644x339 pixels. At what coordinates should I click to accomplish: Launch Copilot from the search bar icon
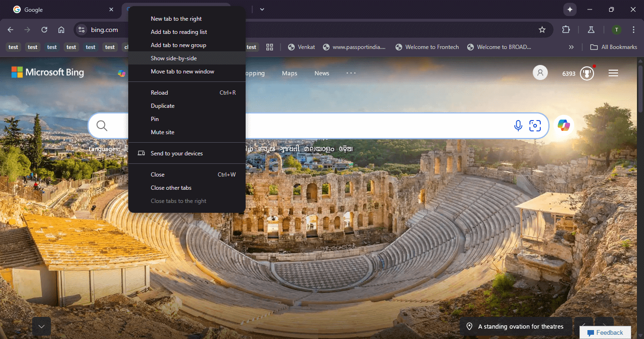[x=563, y=125]
